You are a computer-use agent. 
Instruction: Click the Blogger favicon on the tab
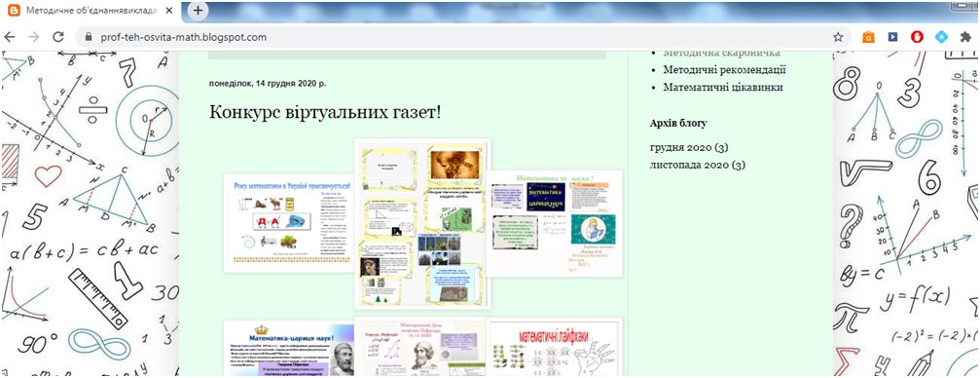point(13,11)
